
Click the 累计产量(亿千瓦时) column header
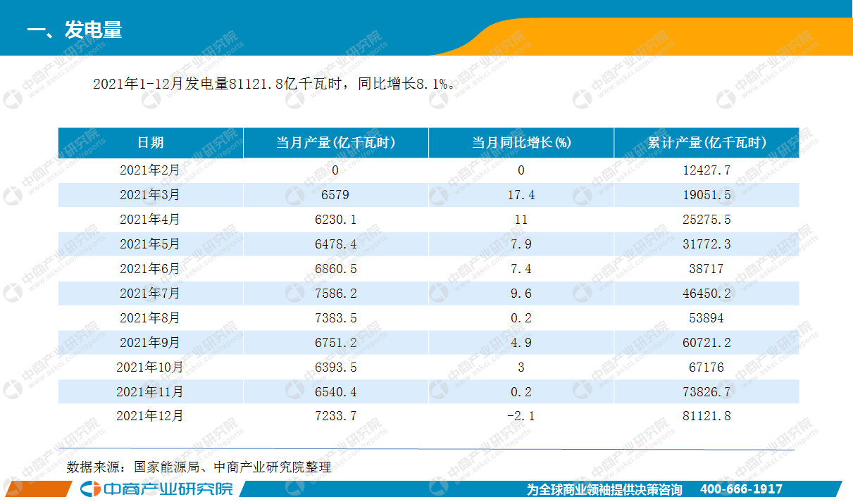coord(706,142)
